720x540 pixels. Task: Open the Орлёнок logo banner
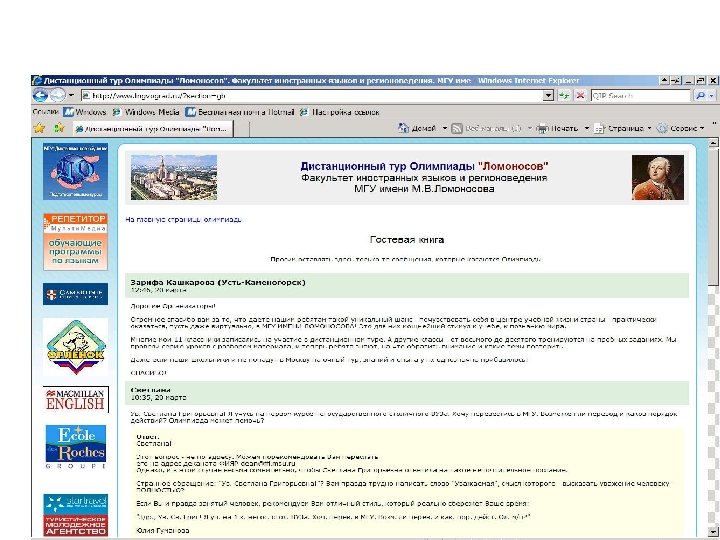click(x=75, y=348)
